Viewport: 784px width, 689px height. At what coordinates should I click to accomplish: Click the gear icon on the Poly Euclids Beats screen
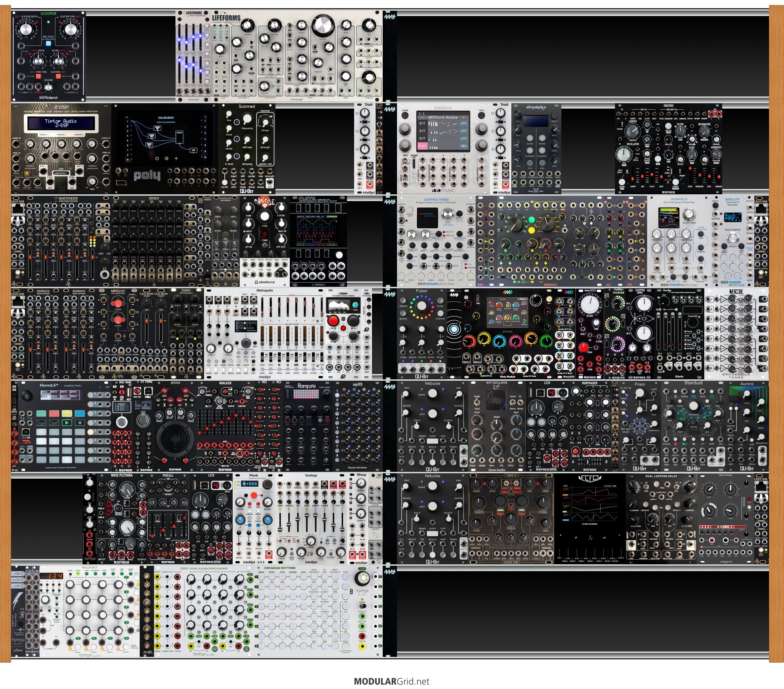point(167,158)
